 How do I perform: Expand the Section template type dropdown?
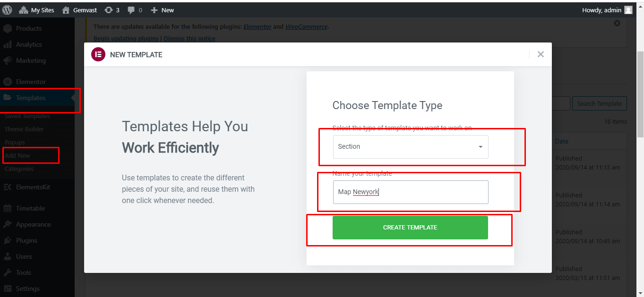click(x=411, y=147)
